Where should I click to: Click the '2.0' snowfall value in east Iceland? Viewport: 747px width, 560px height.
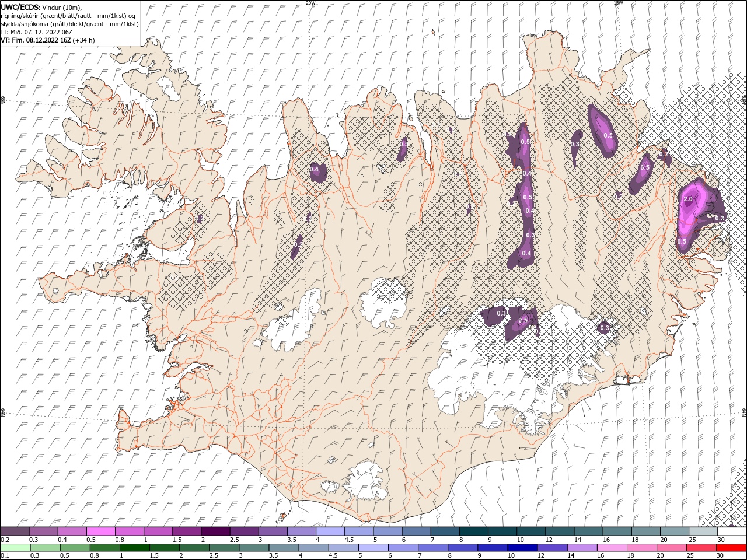(x=688, y=199)
